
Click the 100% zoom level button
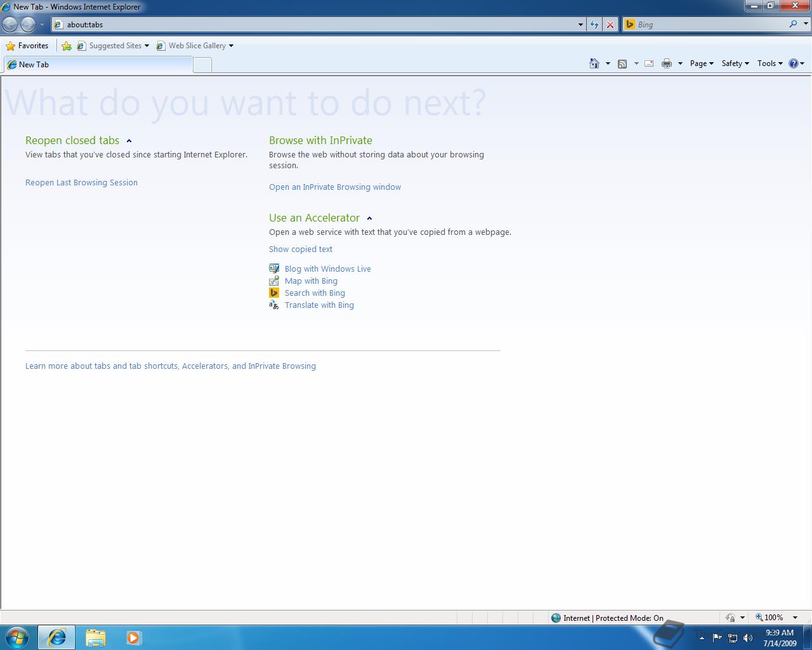pyautogui.click(x=769, y=618)
